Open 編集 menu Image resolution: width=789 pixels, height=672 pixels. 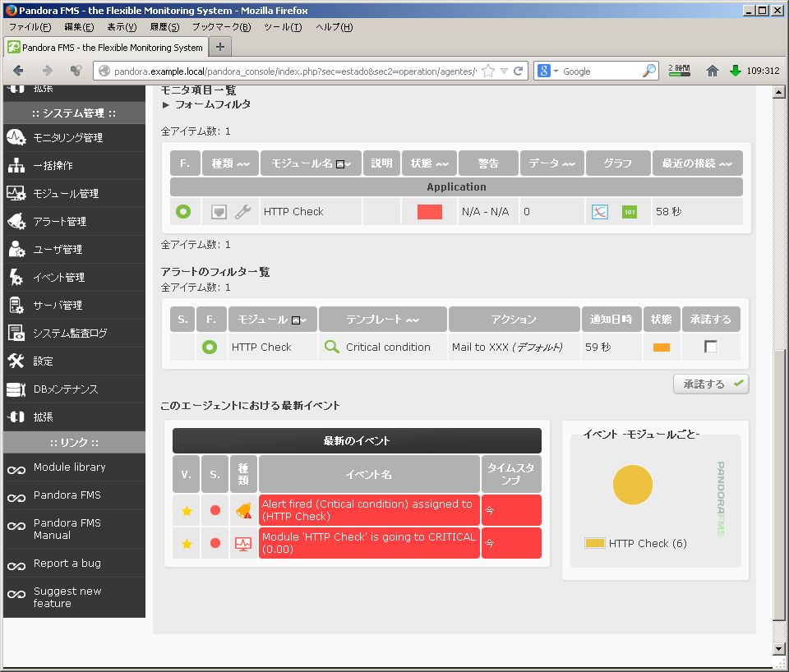79,27
